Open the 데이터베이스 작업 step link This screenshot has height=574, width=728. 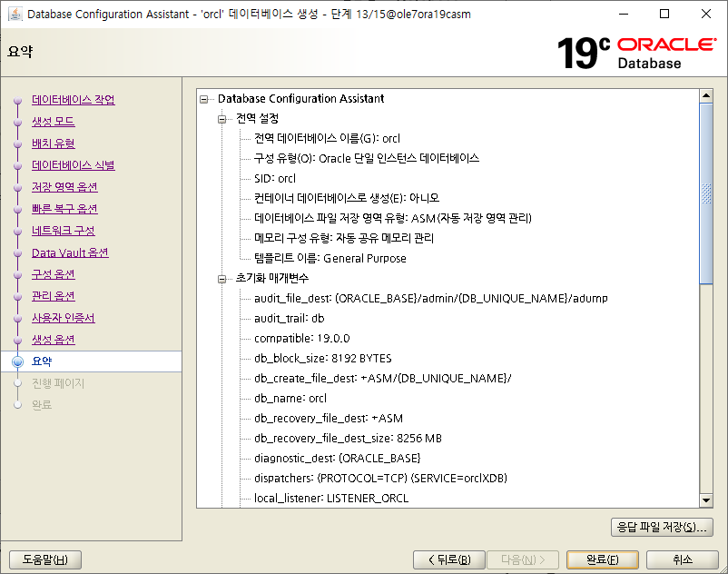[74, 100]
